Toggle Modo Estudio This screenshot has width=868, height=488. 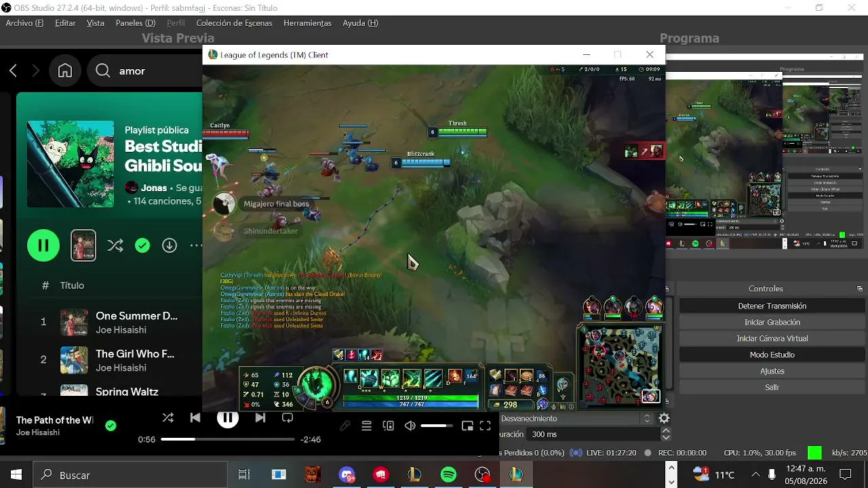coord(772,355)
